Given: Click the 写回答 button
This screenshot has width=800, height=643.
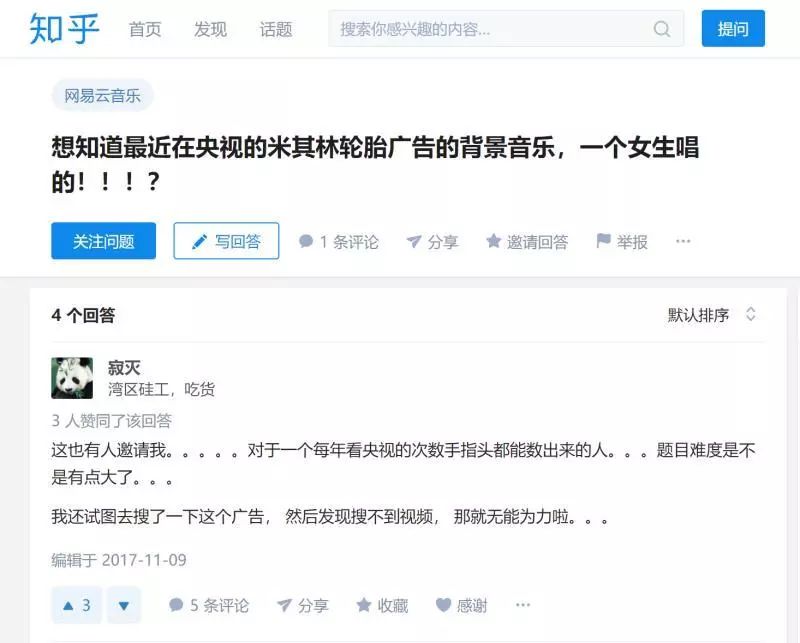Looking at the screenshot, I should pos(226,241).
